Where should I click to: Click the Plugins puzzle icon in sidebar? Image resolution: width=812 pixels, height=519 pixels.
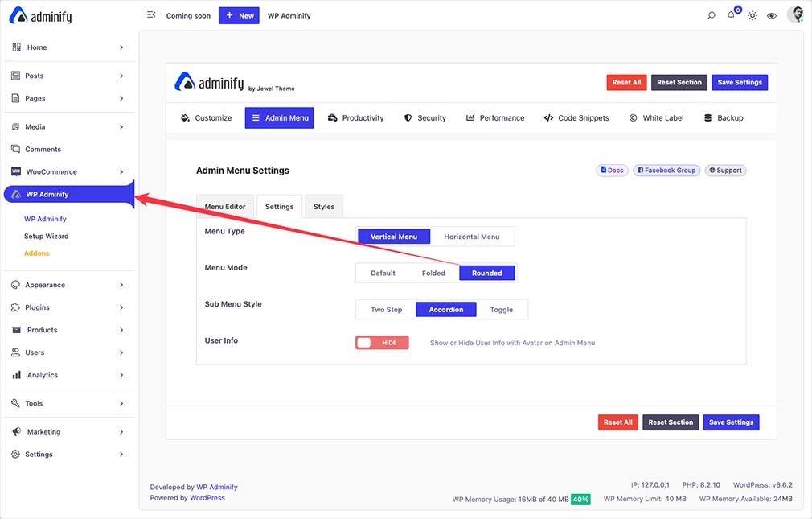(x=15, y=307)
